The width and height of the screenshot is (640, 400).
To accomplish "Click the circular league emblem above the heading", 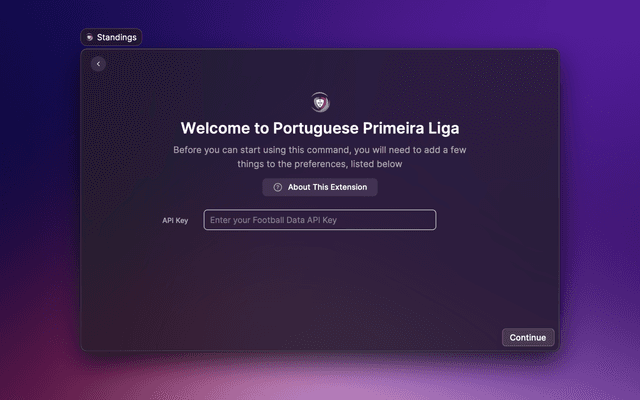I will 320,102.
